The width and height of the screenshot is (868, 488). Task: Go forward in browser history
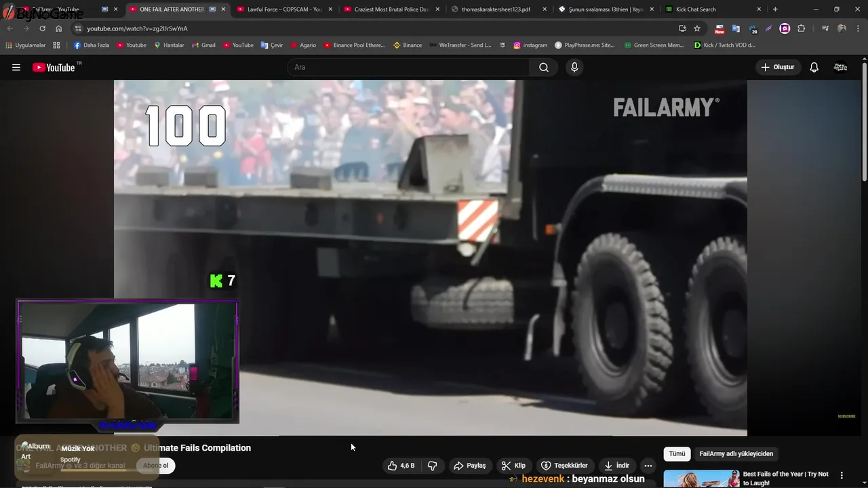[x=26, y=28]
